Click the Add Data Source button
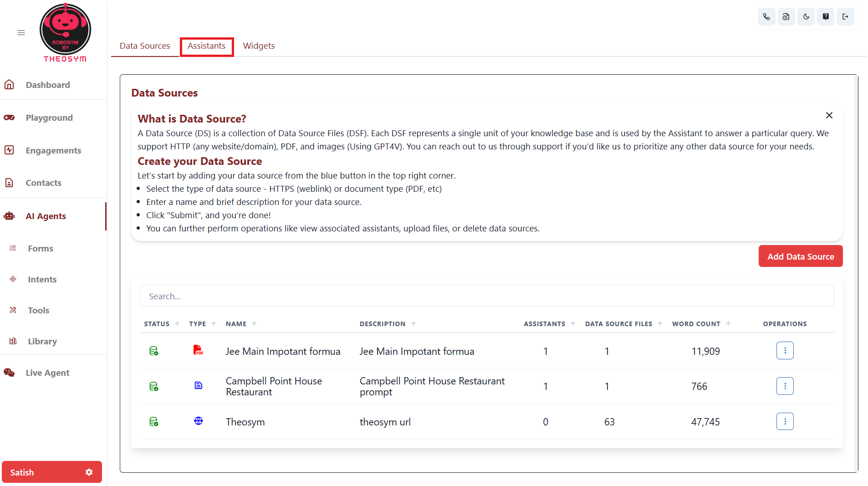868x486 pixels. coord(801,256)
